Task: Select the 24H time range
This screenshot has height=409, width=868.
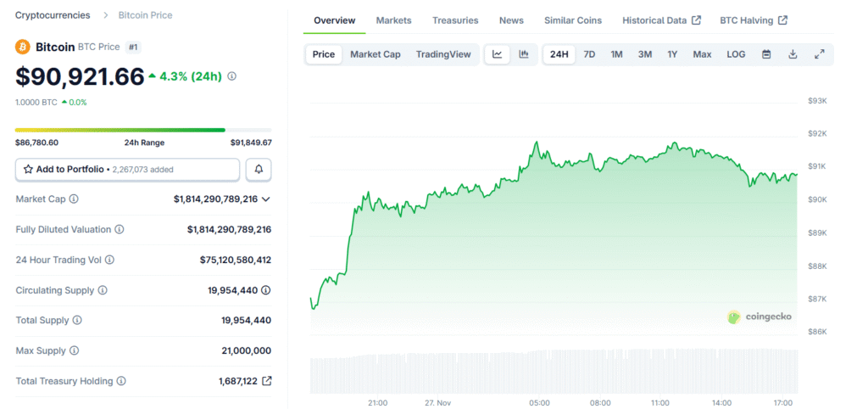Action: [x=559, y=54]
